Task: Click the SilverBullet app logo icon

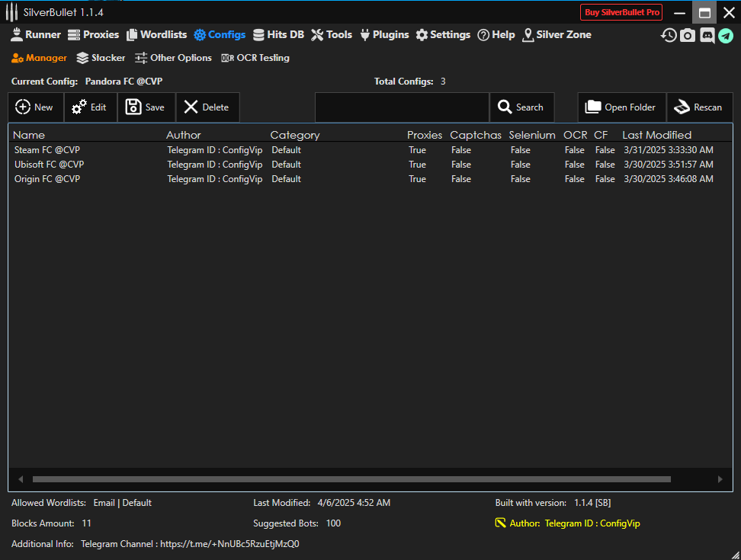Action: click(11, 12)
